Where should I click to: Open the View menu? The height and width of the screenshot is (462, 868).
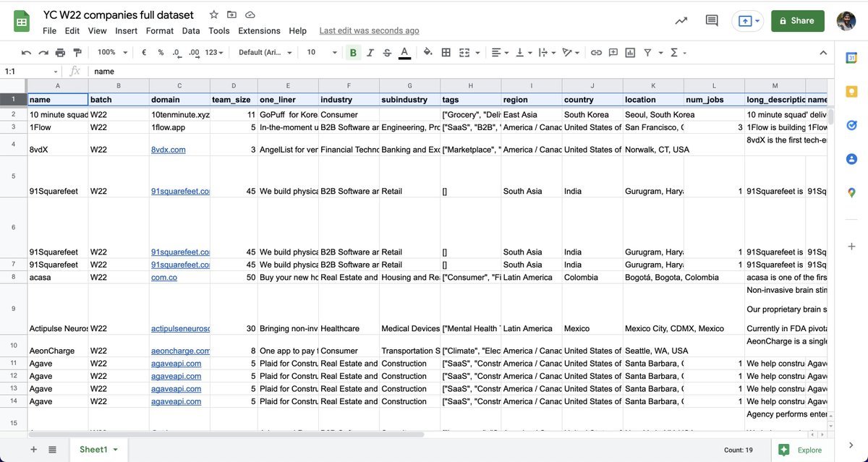click(x=98, y=31)
